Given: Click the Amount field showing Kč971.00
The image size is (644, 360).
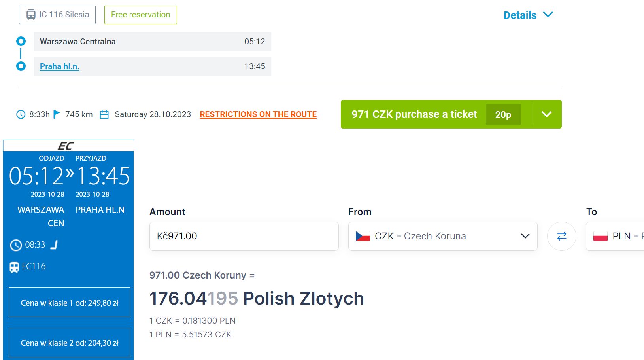Looking at the screenshot, I should point(244,236).
